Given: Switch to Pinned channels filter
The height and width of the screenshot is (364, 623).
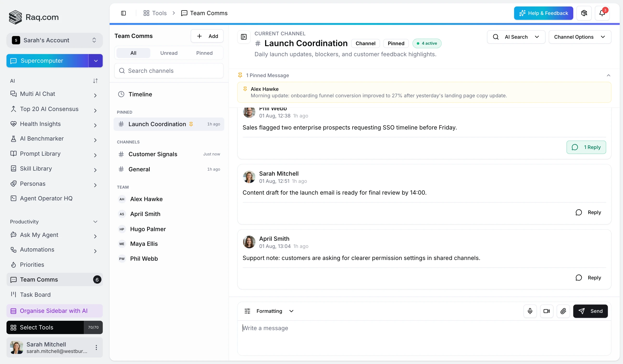Looking at the screenshot, I should 204,53.
